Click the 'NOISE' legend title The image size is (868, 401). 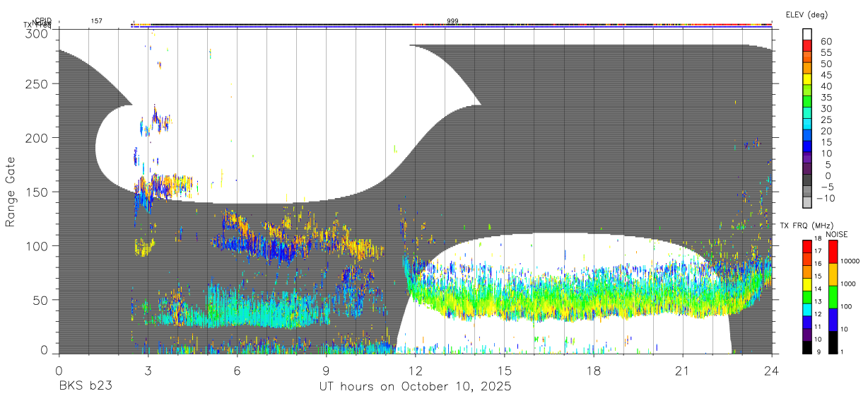click(836, 234)
